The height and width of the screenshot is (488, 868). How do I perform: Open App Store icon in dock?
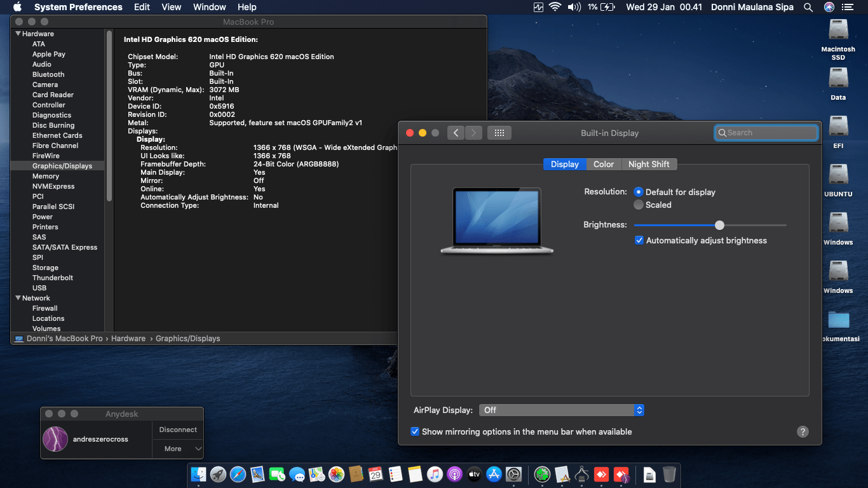tap(494, 474)
